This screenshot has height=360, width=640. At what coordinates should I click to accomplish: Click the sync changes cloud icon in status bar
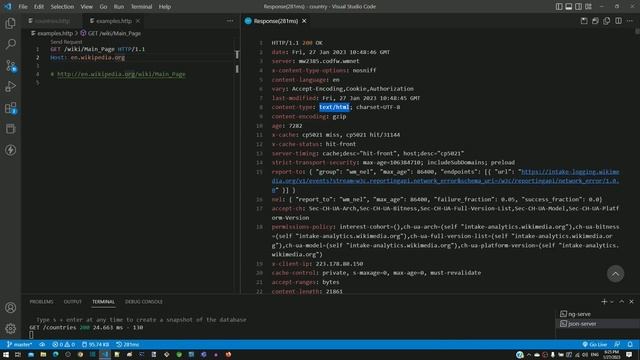point(42,344)
